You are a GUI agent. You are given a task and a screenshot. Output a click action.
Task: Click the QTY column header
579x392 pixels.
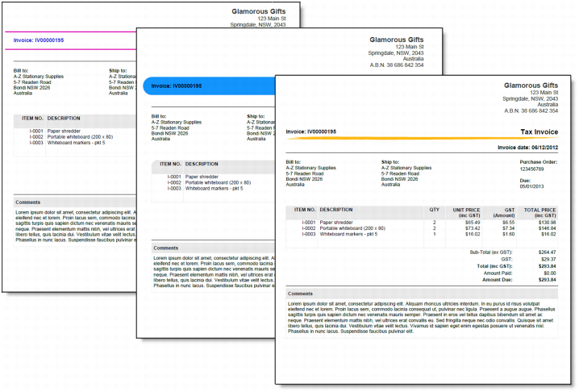[434, 210]
